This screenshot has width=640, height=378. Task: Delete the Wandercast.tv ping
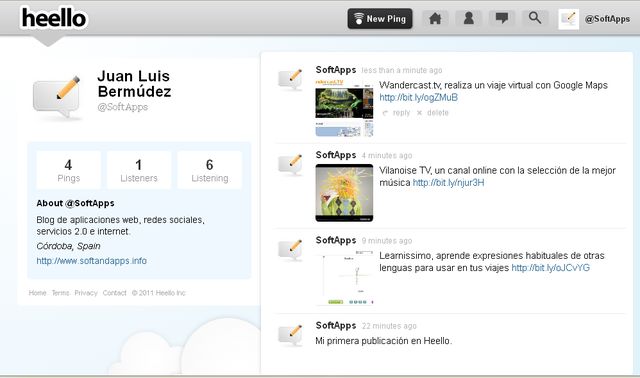(x=433, y=113)
